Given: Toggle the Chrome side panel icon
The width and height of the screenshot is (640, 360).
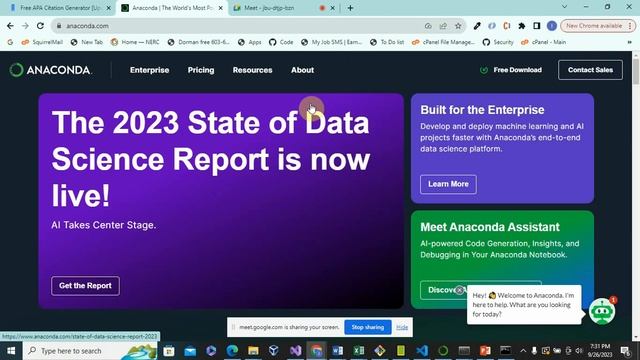Looking at the screenshot, I should [x=537, y=26].
